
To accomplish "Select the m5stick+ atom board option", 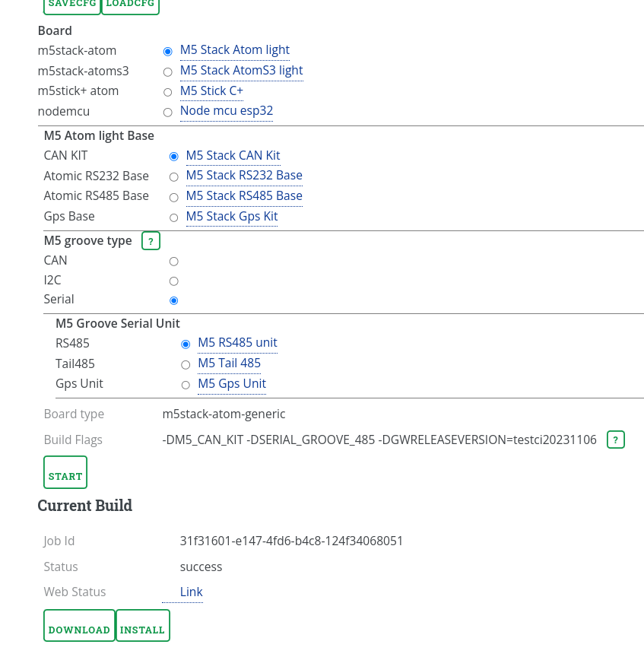I will [167, 92].
